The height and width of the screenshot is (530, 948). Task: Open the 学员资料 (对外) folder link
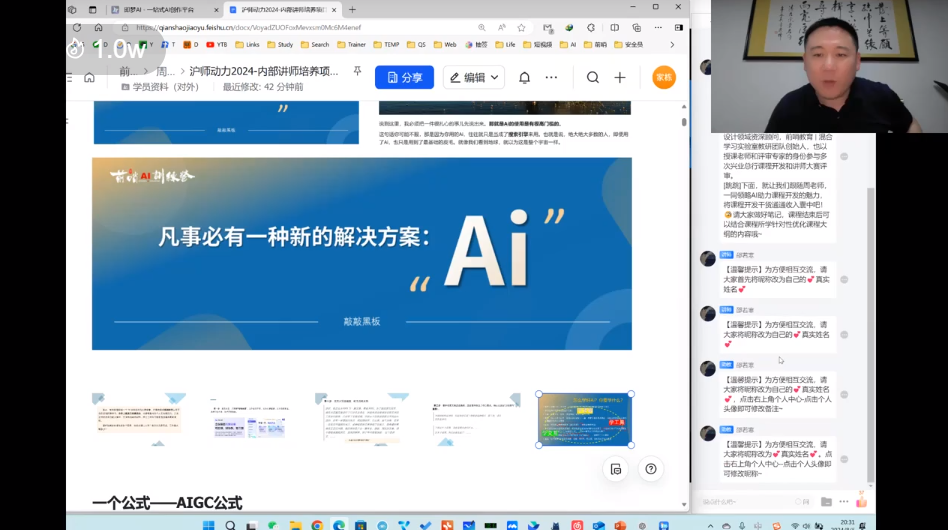(x=160, y=87)
